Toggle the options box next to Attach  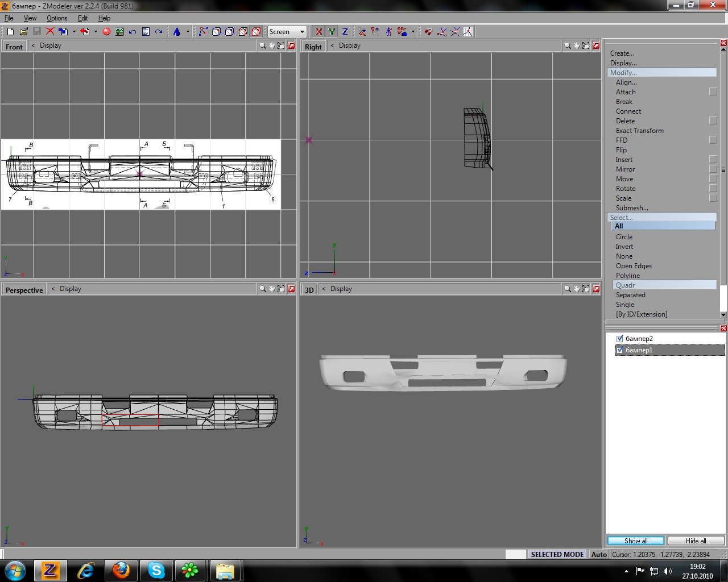[713, 92]
